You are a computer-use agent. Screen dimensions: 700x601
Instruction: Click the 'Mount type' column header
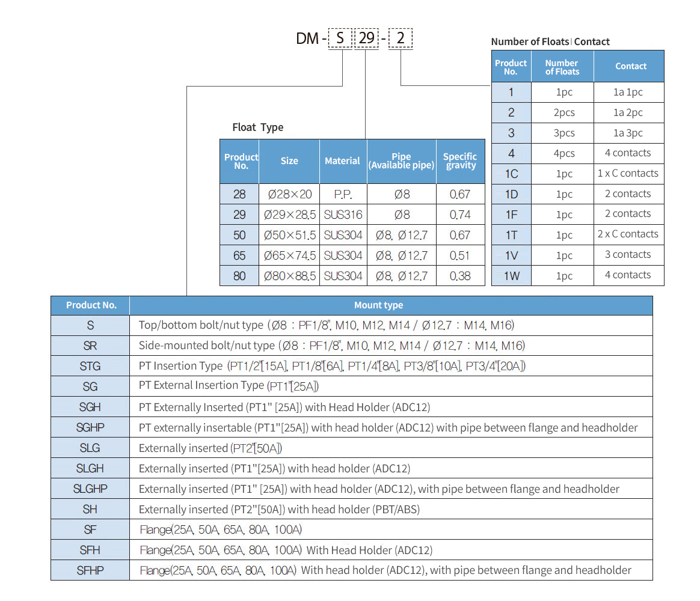click(x=391, y=306)
